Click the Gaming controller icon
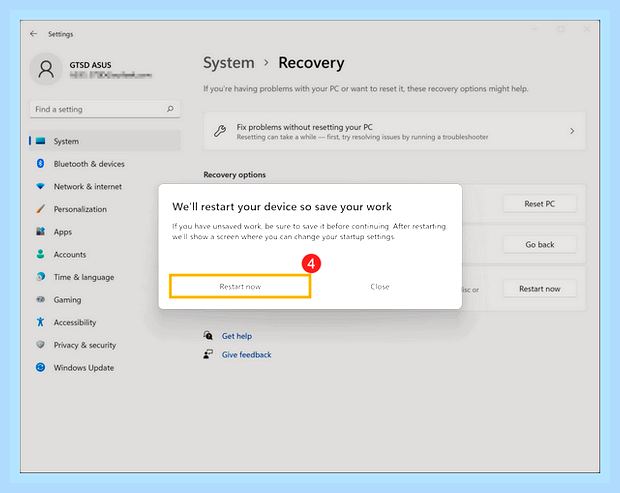This screenshot has width=620, height=493. tap(40, 299)
